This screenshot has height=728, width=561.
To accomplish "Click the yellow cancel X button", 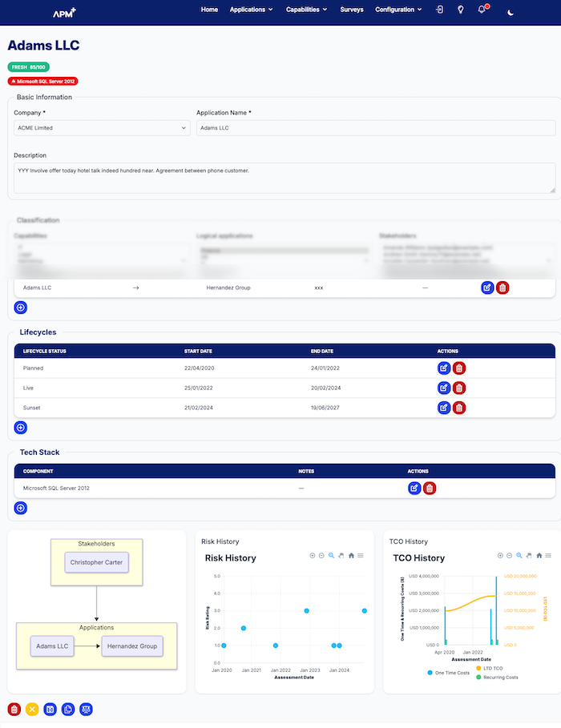I will tap(32, 710).
